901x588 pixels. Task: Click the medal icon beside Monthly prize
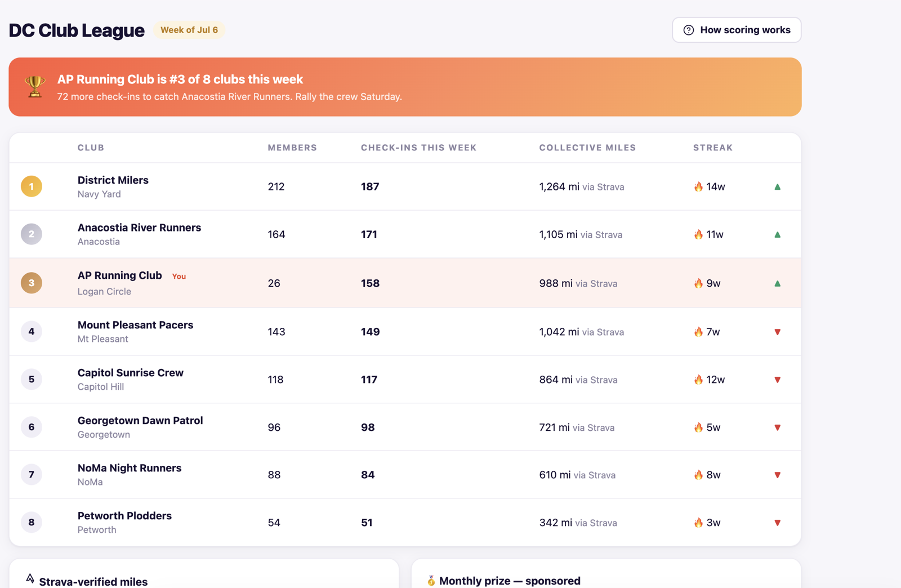click(431, 581)
